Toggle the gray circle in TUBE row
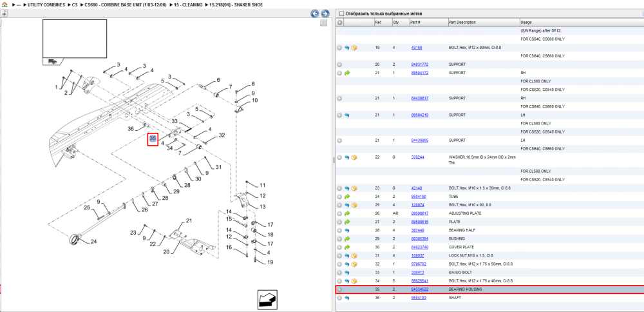644x312 pixels. 339,197
